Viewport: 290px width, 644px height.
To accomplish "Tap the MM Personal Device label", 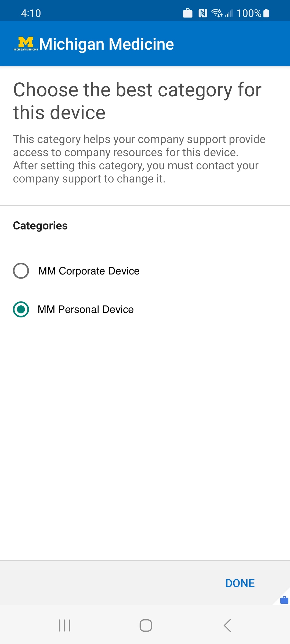I will click(86, 309).
